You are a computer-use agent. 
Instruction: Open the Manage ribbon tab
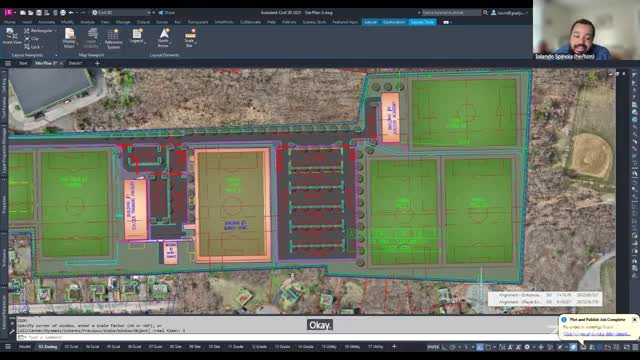[x=123, y=22]
